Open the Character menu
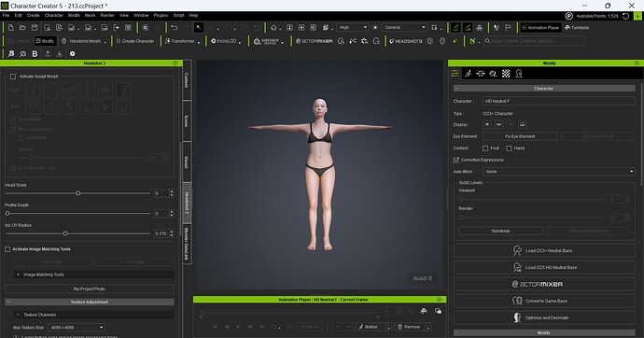 point(54,15)
